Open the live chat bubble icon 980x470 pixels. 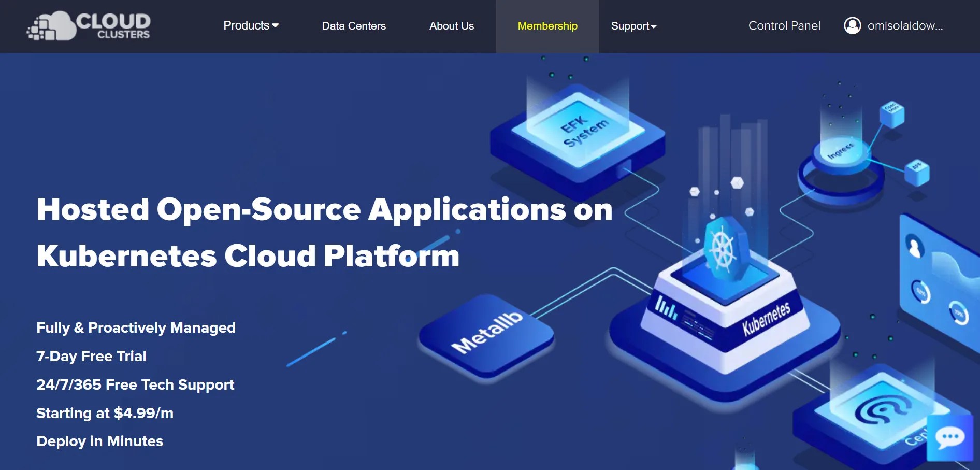coord(950,438)
